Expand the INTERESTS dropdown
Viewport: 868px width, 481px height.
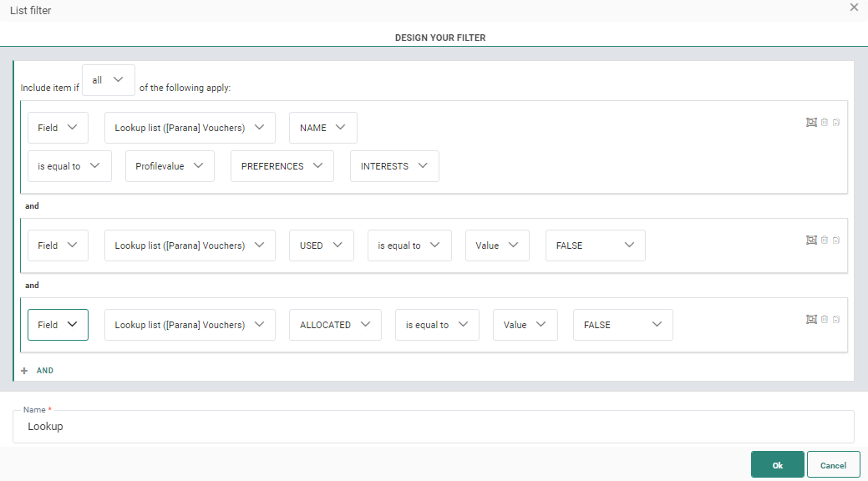(394, 166)
